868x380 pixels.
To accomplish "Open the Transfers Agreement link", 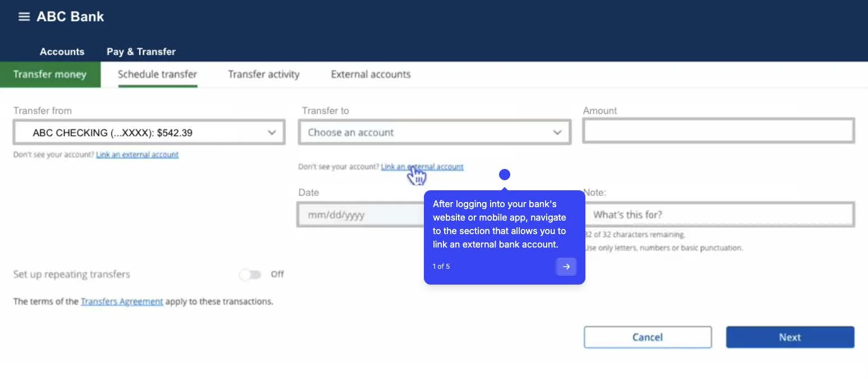I will click(x=122, y=301).
